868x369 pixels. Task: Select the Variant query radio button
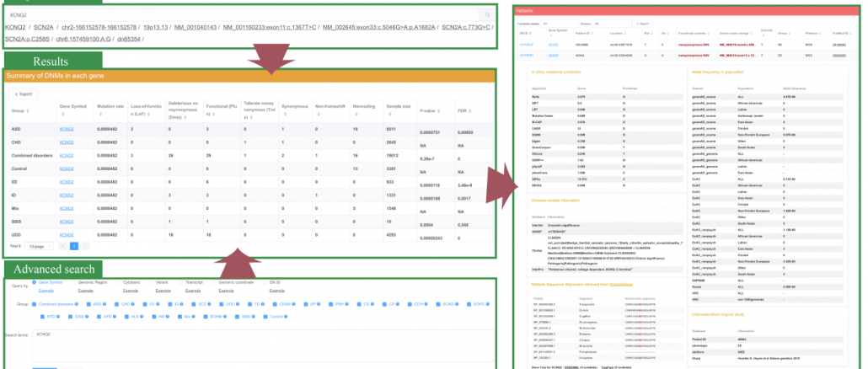(x=150, y=282)
